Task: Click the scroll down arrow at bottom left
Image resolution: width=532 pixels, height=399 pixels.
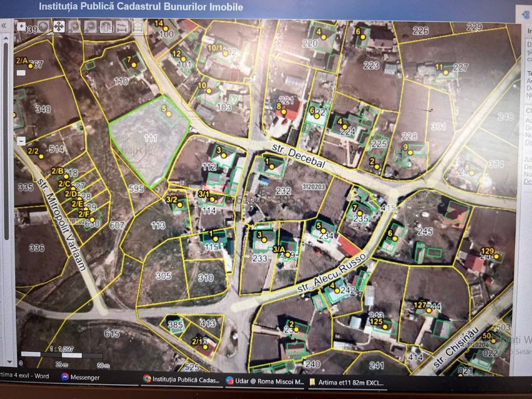Action: click(x=9, y=362)
